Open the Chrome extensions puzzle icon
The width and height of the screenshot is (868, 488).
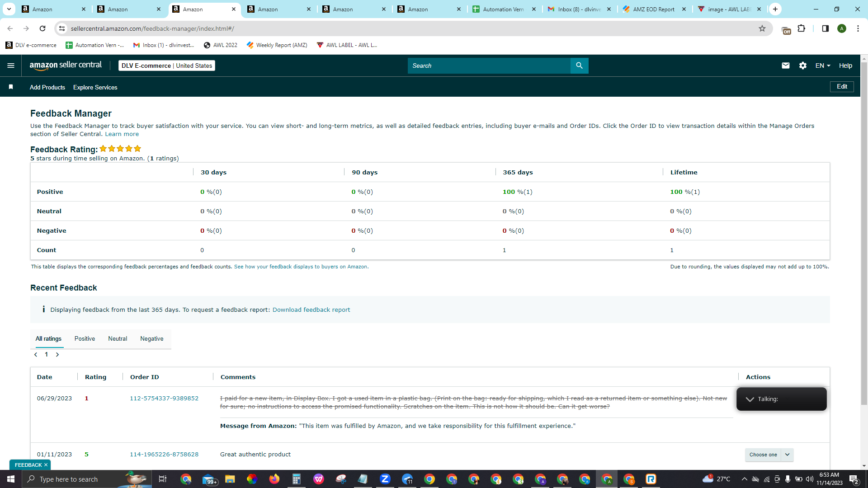802,28
